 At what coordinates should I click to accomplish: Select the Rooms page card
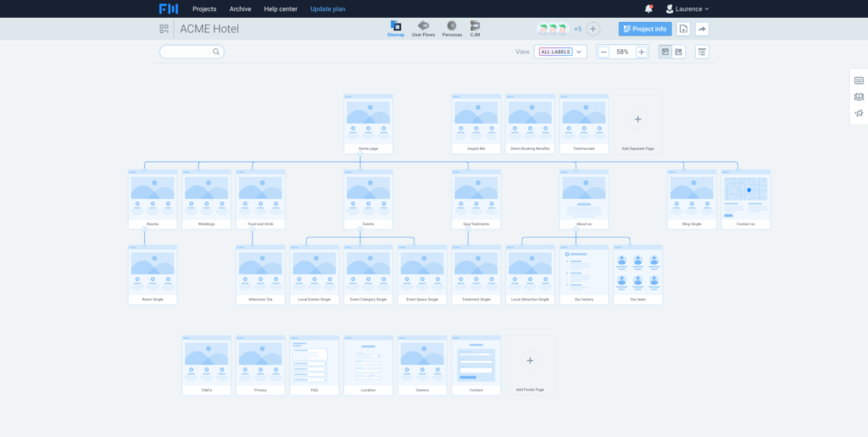(153, 199)
